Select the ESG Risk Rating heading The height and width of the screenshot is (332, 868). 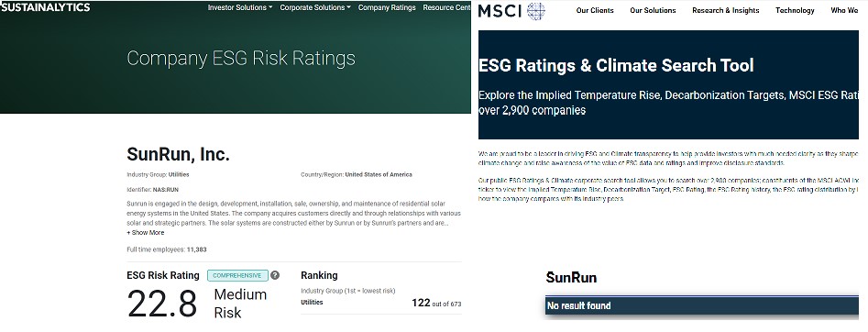pos(163,275)
